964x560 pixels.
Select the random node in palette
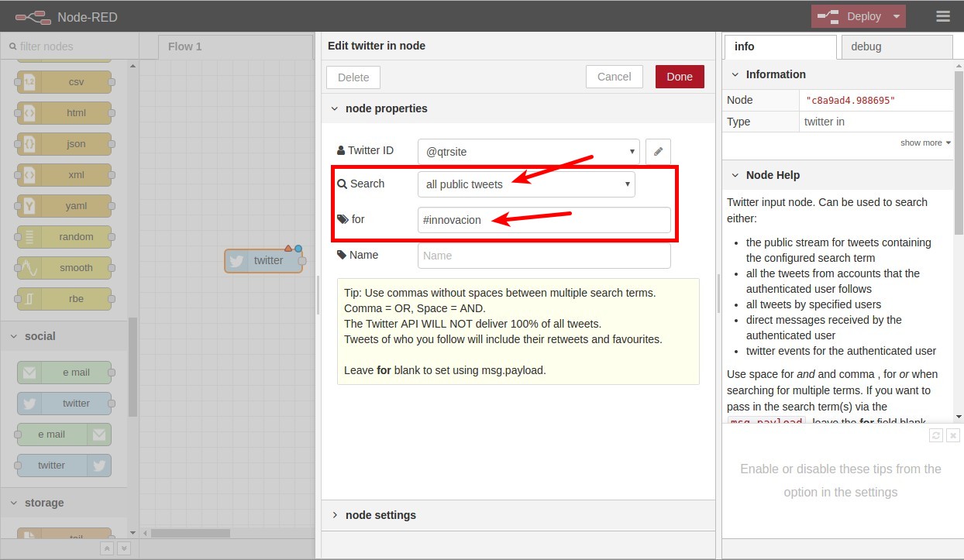click(64, 237)
